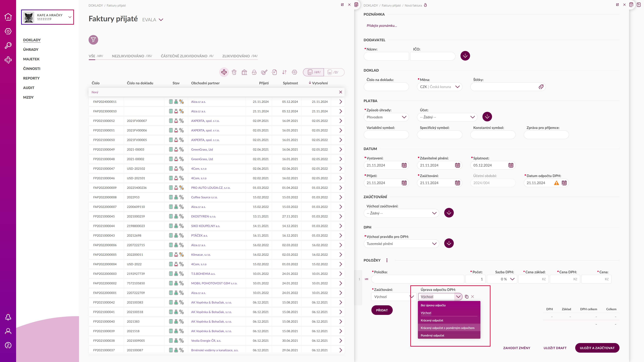Click the Variabilní symbol field
This screenshot has width=644, height=362.
click(x=386, y=135)
